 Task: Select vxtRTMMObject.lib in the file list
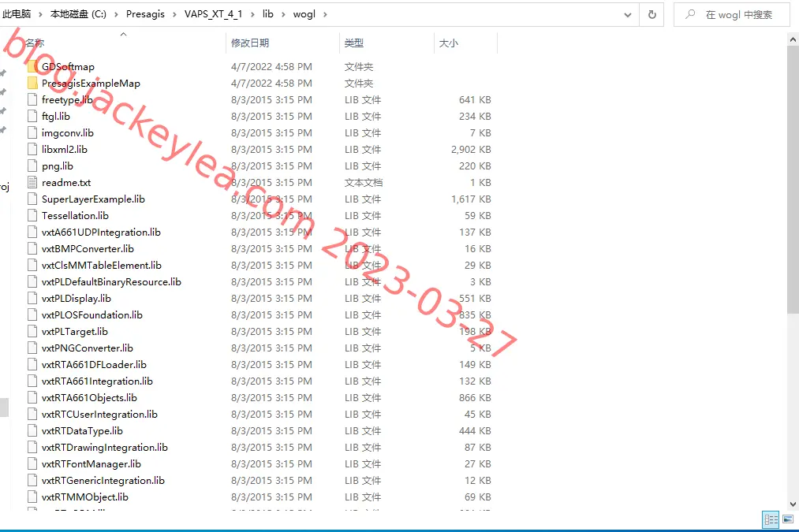85,497
